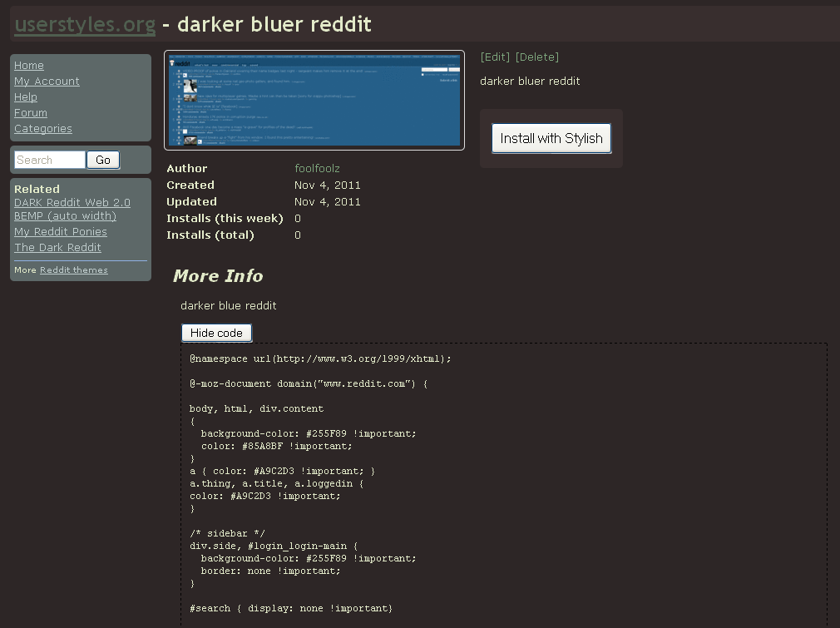Click the Hide code button
840x628 pixels.
pos(216,333)
